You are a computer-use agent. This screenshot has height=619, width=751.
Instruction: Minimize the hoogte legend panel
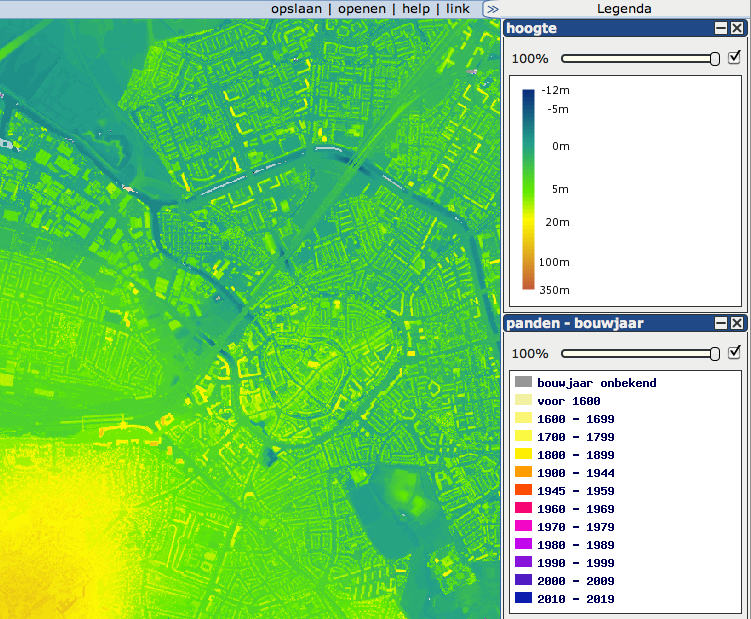721,28
